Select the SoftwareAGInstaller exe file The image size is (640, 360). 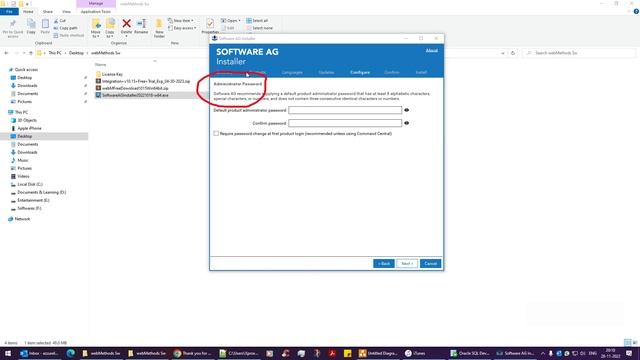(x=135, y=95)
